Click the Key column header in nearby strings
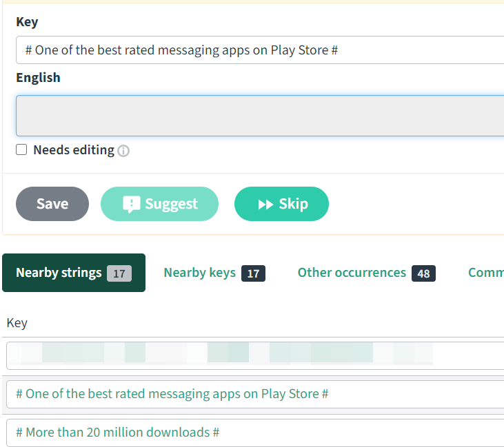The height and width of the screenshot is (447, 504). 17,323
